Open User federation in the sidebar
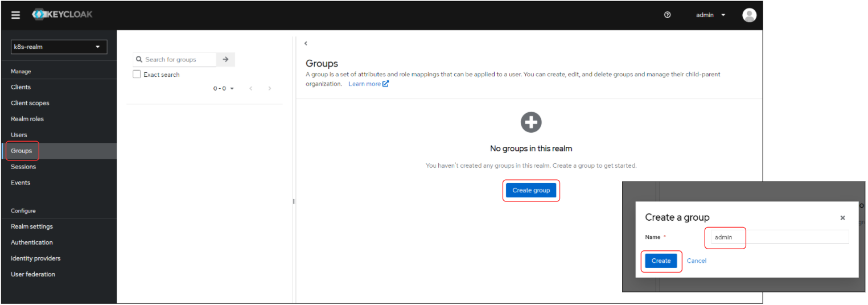 pyautogui.click(x=59, y=274)
